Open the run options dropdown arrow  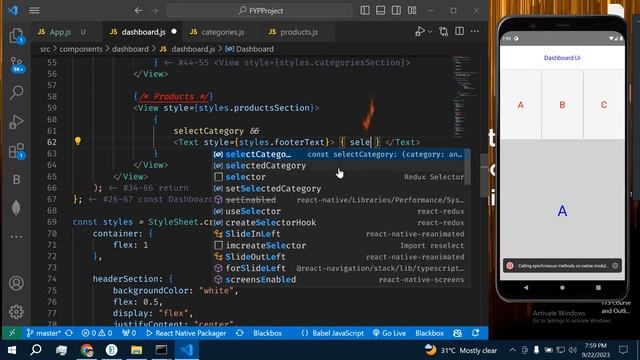click(430, 31)
